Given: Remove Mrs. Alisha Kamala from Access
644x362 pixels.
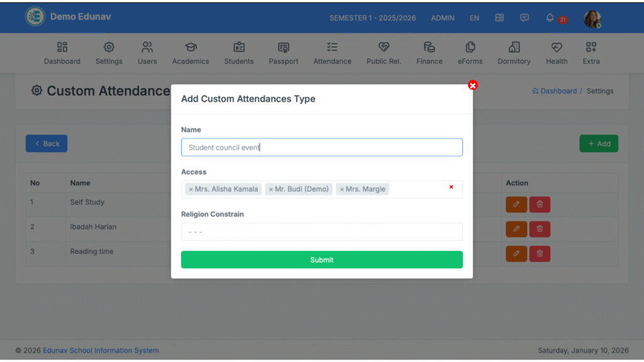Looking at the screenshot, I should pos(191,189).
